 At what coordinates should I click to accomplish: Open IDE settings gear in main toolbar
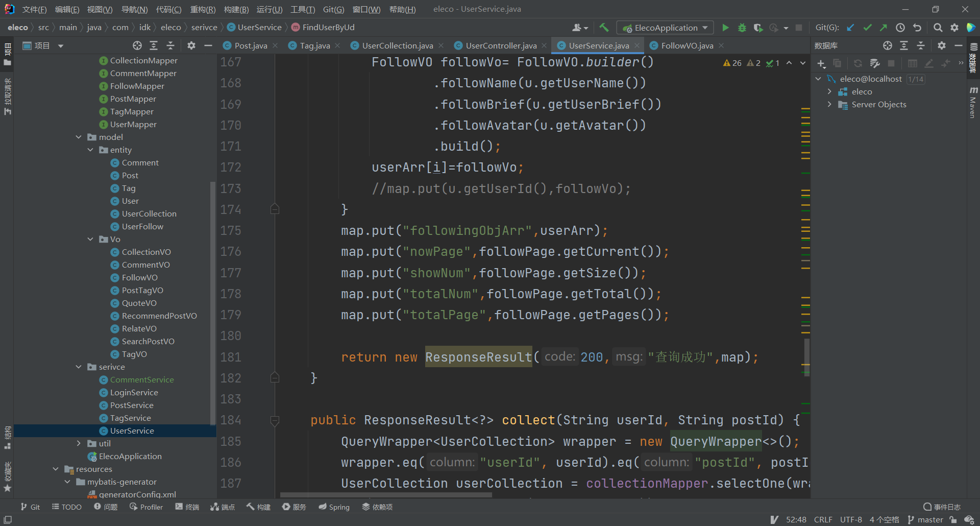click(x=954, y=28)
